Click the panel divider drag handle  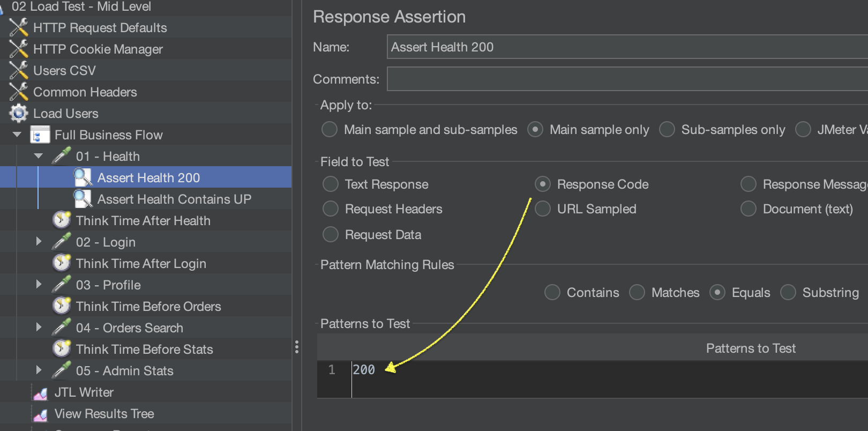296,347
